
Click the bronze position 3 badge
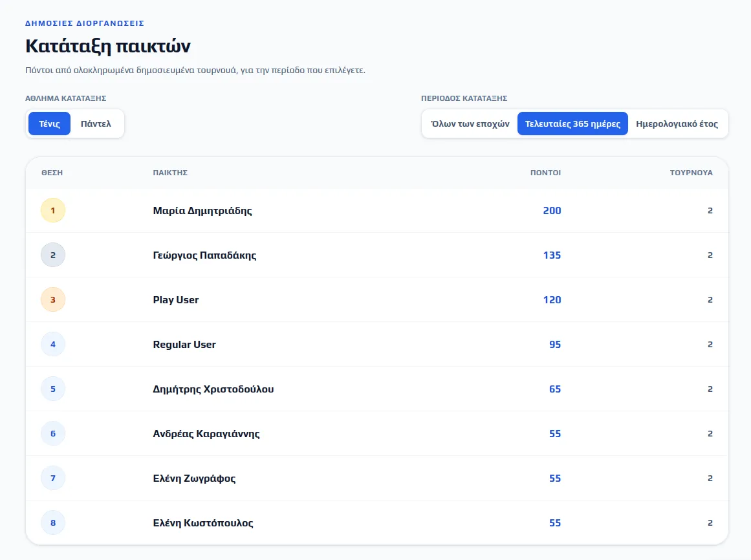click(53, 299)
